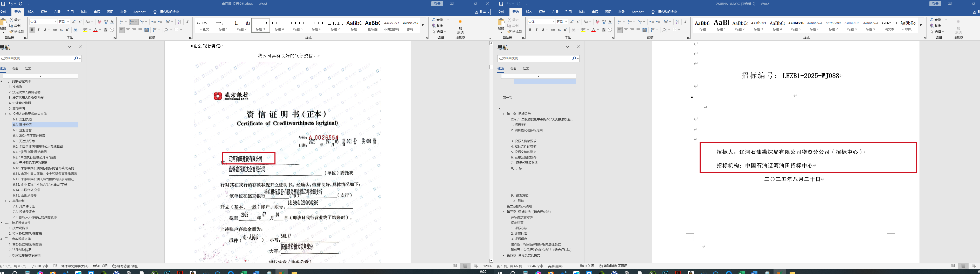Image resolution: width=980 pixels, height=274 pixels.
Task: Click Replace (替换) in right Word window
Action: (x=935, y=26)
